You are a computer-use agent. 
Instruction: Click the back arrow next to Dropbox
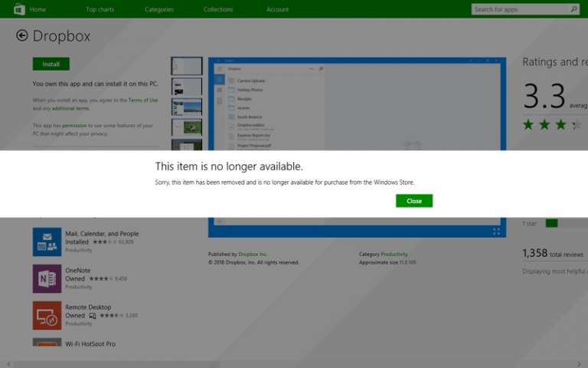(x=21, y=36)
